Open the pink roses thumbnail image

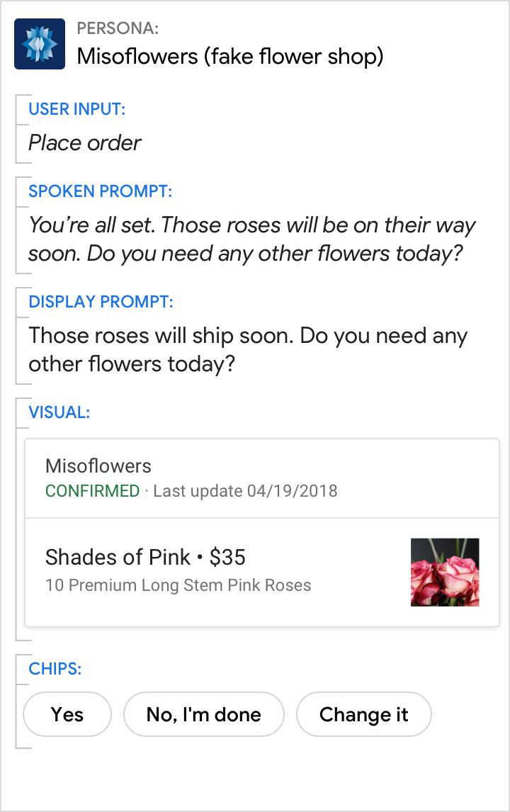(445, 573)
